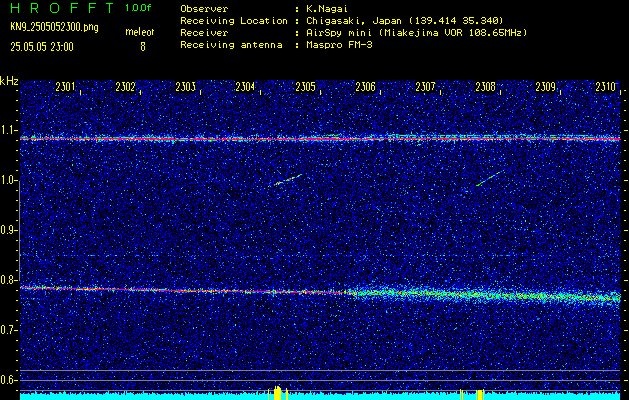Click the meteor echo streak near 2305

tap(288, 180)
